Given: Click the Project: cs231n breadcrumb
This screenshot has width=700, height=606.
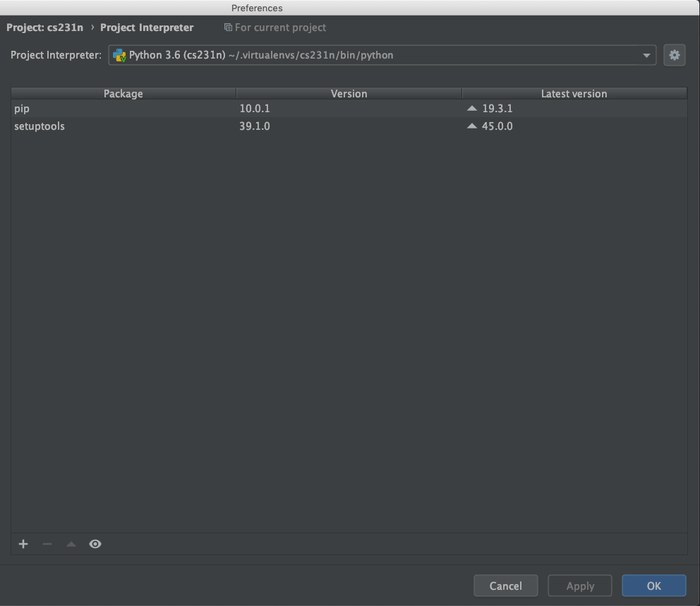Looking at the screenshot, I should (x=44, y=28).
